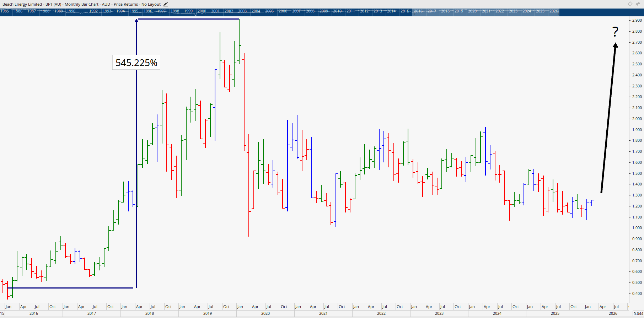Screen dimensions: 644x318
Task: Click the 0.044 value box at bottom right
Action: pos(638,314)
